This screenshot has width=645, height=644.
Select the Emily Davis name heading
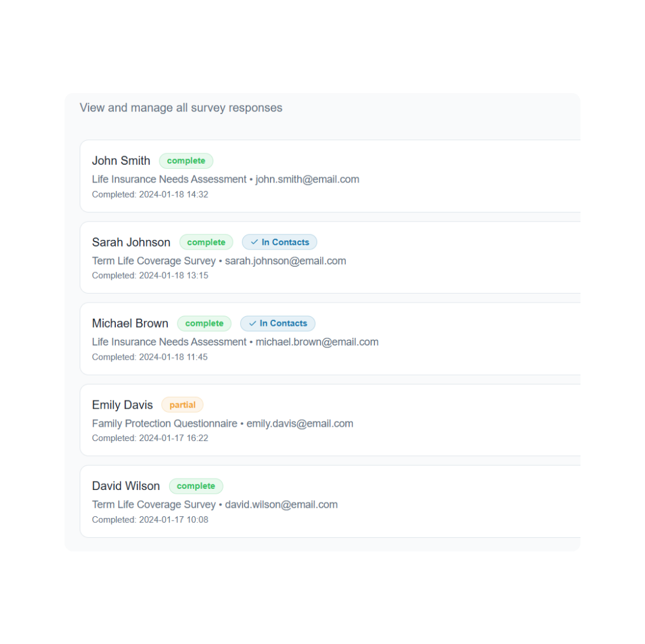click(x=122, y=405)
